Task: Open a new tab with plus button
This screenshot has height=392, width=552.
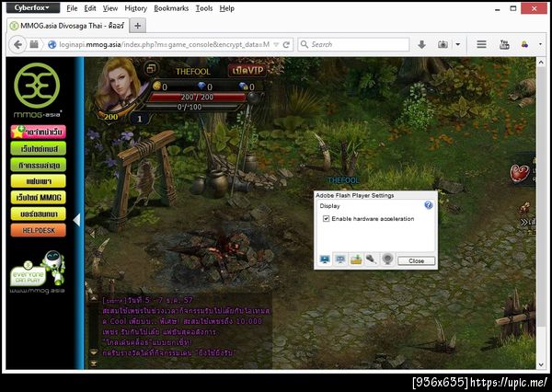Action: pos(138,26)
